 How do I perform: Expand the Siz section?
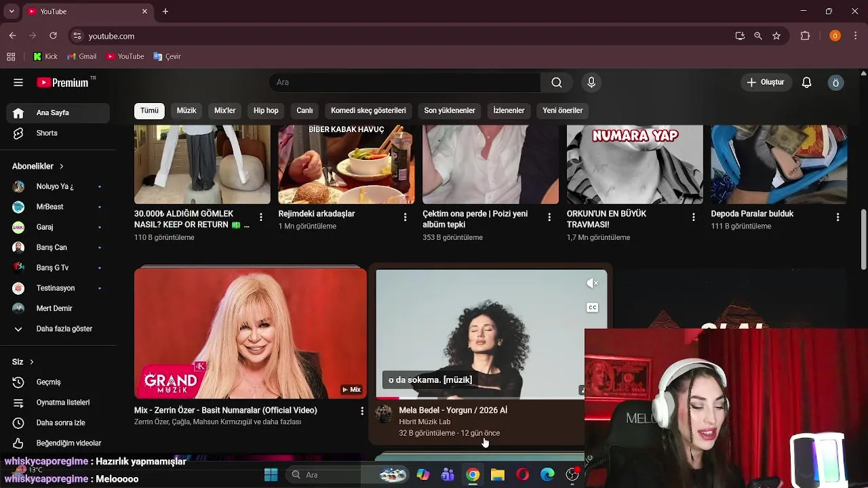(22, 362)
